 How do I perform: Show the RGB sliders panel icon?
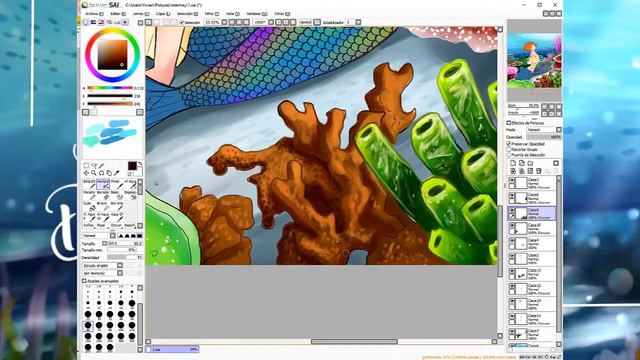93,22
